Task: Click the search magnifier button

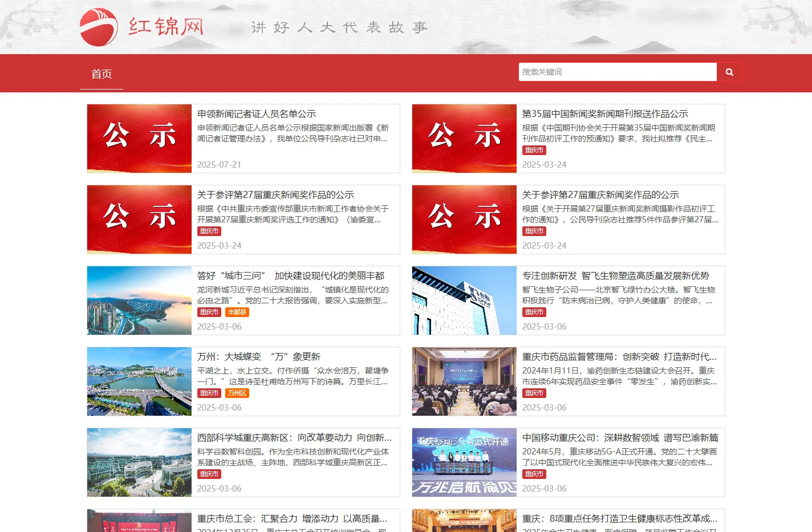Action: click(x=729, y=72)
